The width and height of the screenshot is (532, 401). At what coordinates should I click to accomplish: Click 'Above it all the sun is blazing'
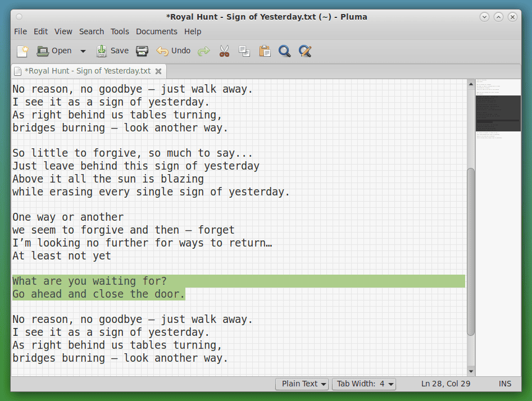[x=108, y=179]
